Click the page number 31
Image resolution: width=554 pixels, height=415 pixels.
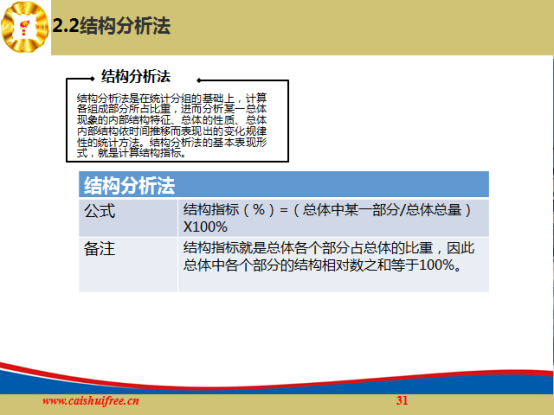coord(402,401)
